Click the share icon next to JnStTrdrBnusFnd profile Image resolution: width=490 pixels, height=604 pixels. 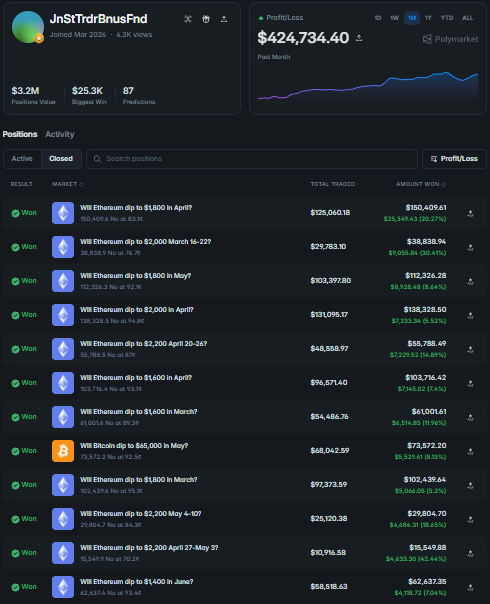tap(224, 19)
